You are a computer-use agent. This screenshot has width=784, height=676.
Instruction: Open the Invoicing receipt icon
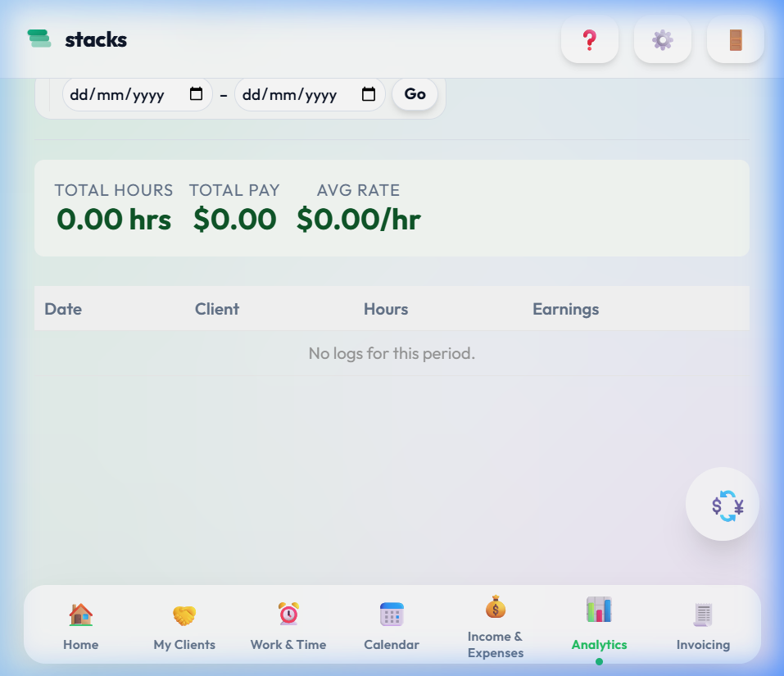pos(702,614)
